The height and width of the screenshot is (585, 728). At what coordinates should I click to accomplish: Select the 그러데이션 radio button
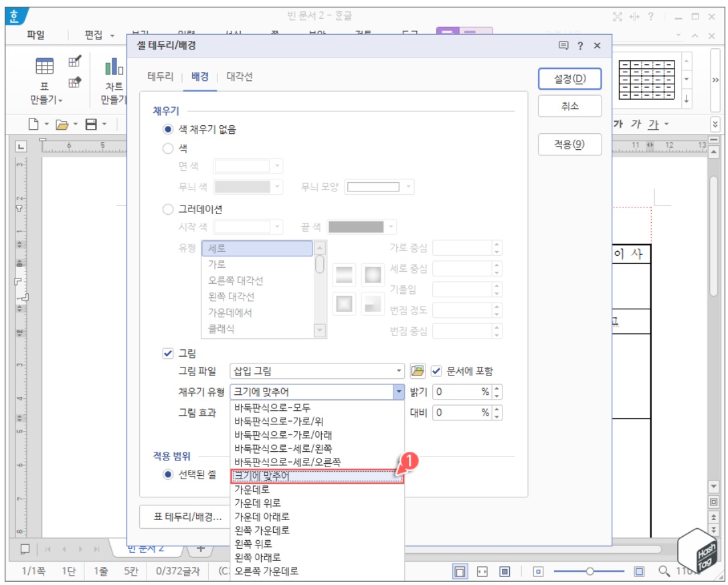click(x=167, y=210)
